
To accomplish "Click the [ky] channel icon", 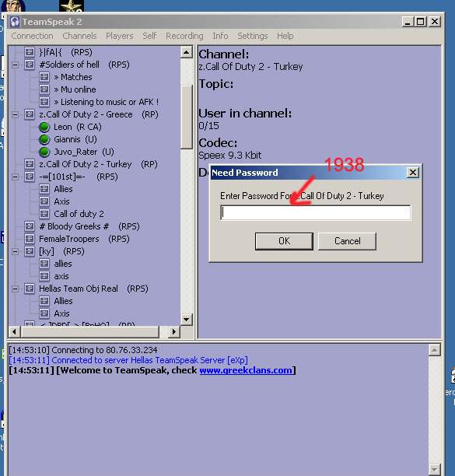I will [30, 251].
